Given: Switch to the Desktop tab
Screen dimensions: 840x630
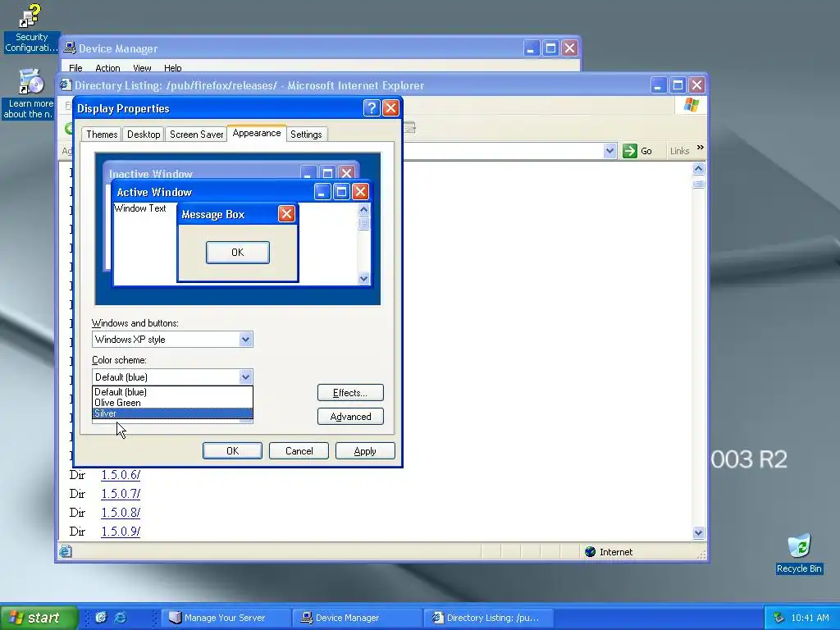Looking at the screenshot, I should pyautogui.click(x=143, y=135).
